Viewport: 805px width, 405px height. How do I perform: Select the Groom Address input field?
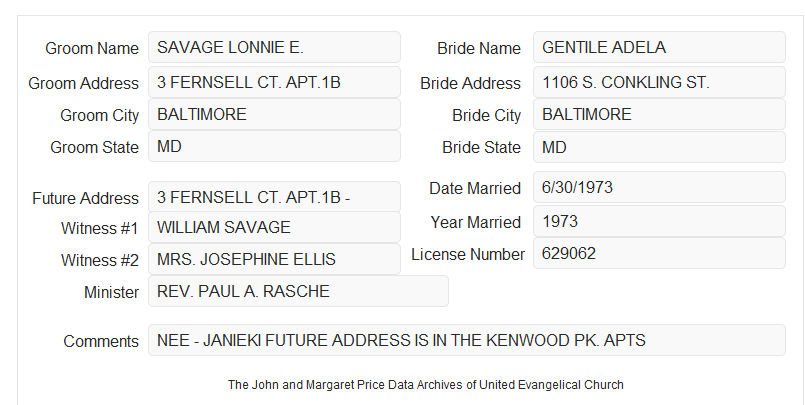(x=274, y=82)
